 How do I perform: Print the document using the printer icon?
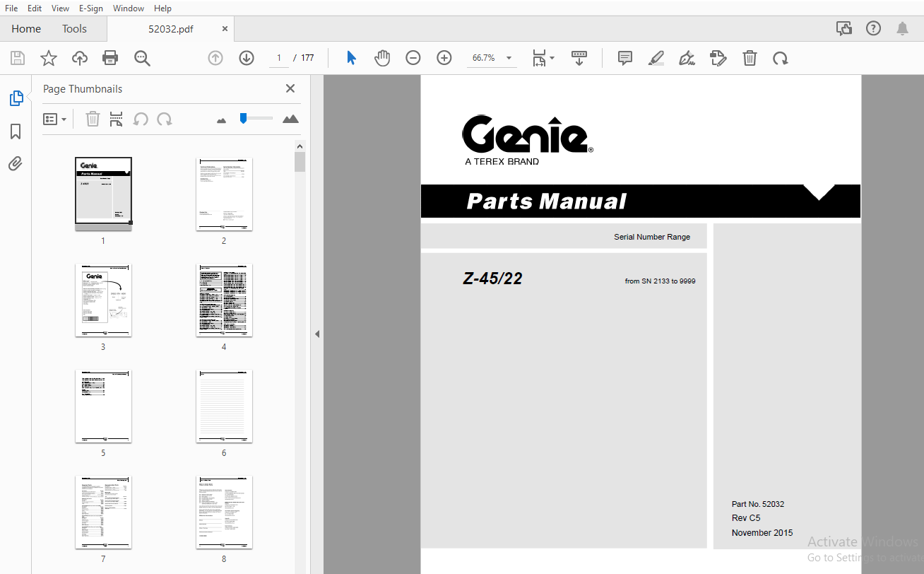click(110, 58)
